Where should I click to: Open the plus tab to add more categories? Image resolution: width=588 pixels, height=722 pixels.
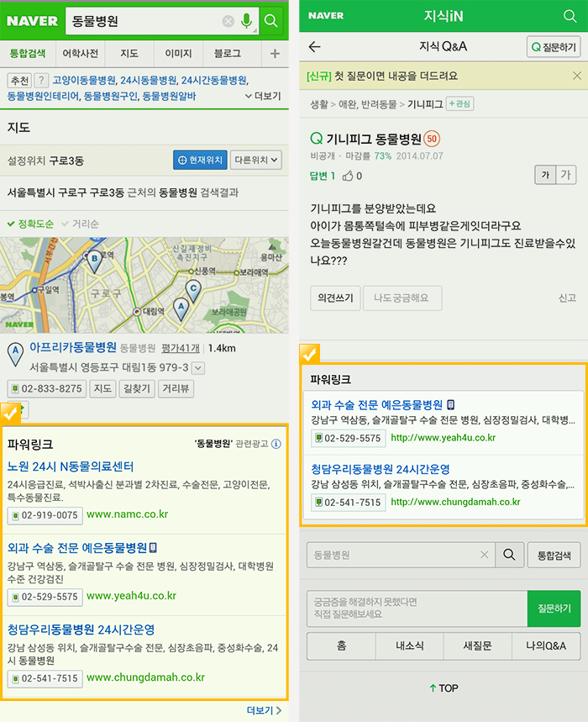275,54
